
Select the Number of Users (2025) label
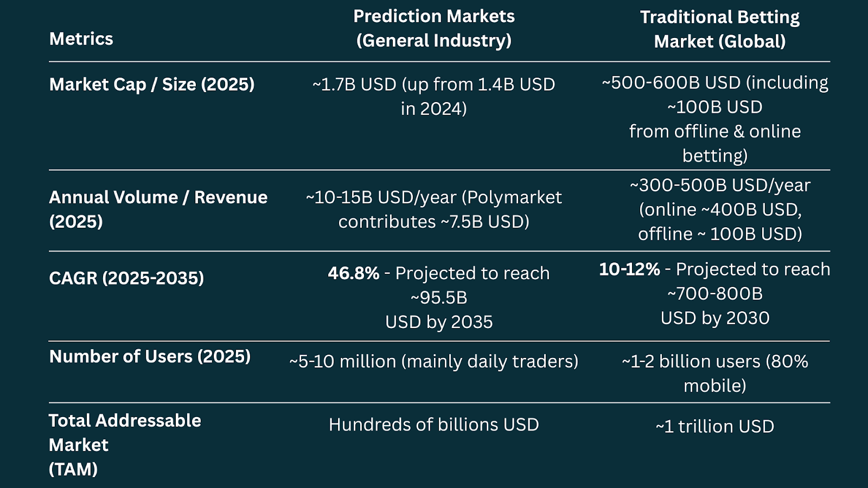click(x=150, y=357)
